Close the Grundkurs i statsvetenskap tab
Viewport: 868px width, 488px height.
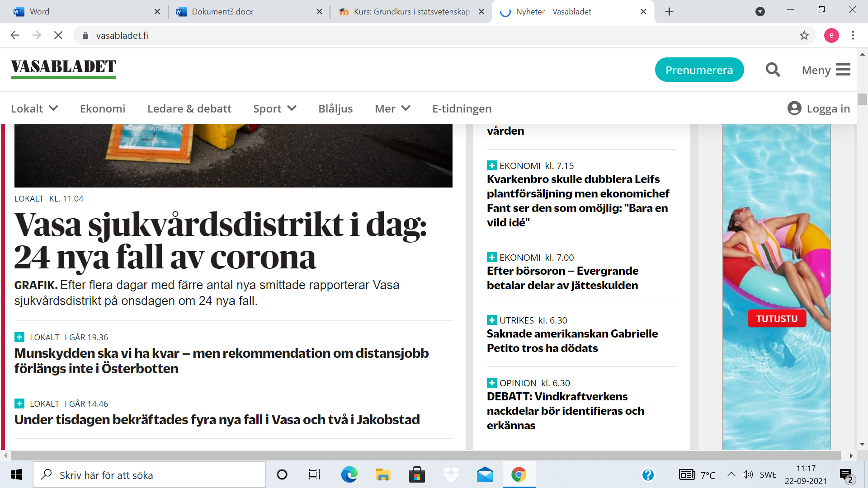pos(481,12)
